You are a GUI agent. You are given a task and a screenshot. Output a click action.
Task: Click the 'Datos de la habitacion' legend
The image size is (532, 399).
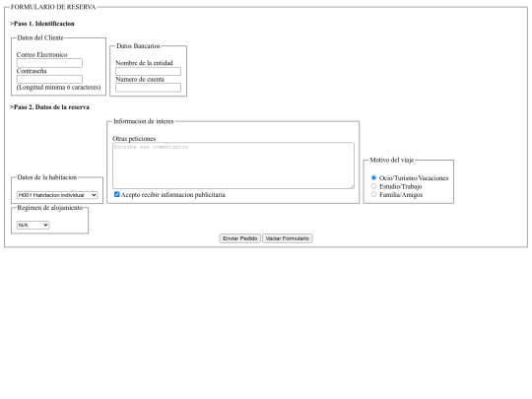pos(47,177)
